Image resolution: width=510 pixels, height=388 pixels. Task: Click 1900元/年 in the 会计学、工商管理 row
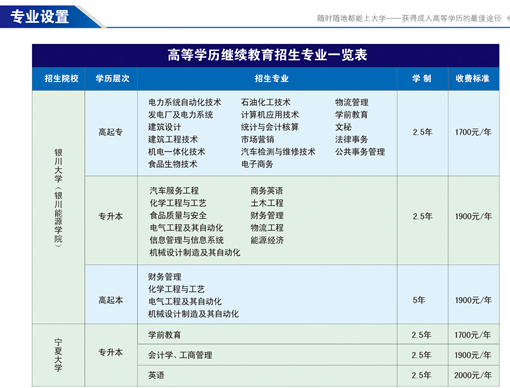click(x=473, y=355)
